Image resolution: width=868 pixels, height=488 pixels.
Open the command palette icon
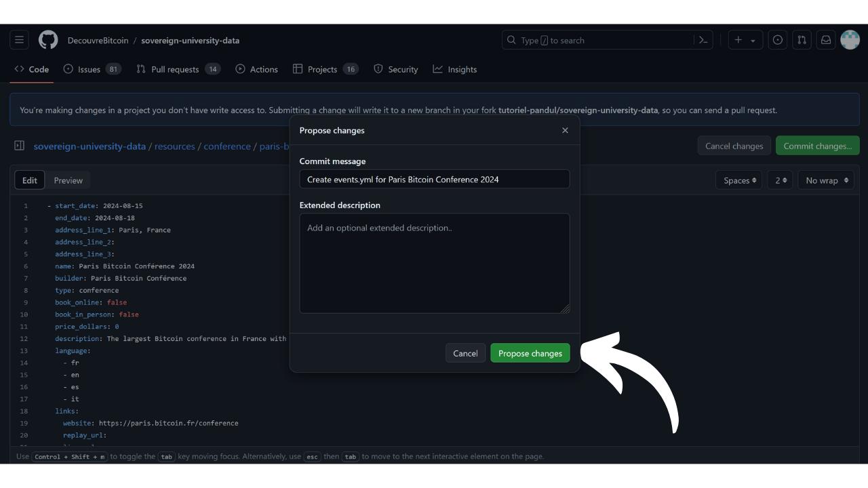click(x=703, y=40)
